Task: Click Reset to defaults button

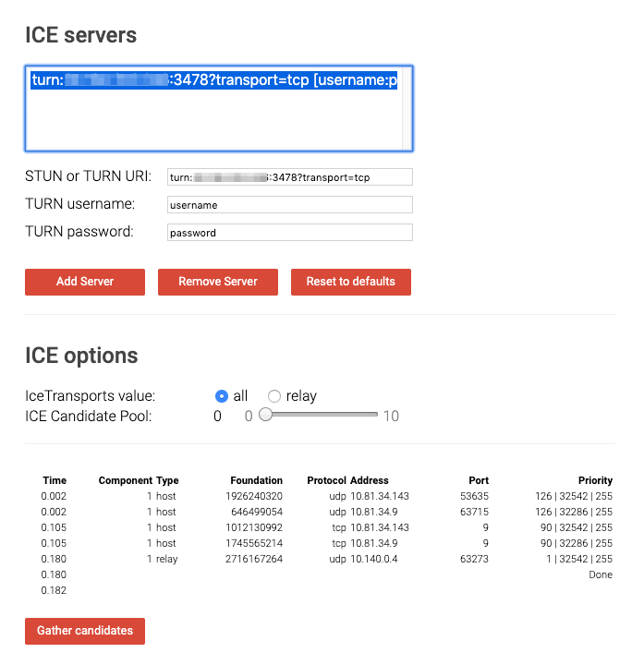Action: (350, 282)
